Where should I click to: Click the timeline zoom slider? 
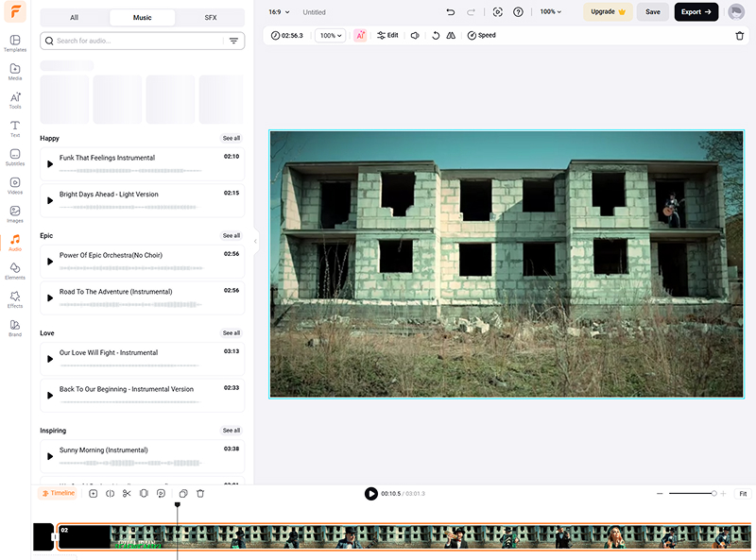[x=692, y=494]
